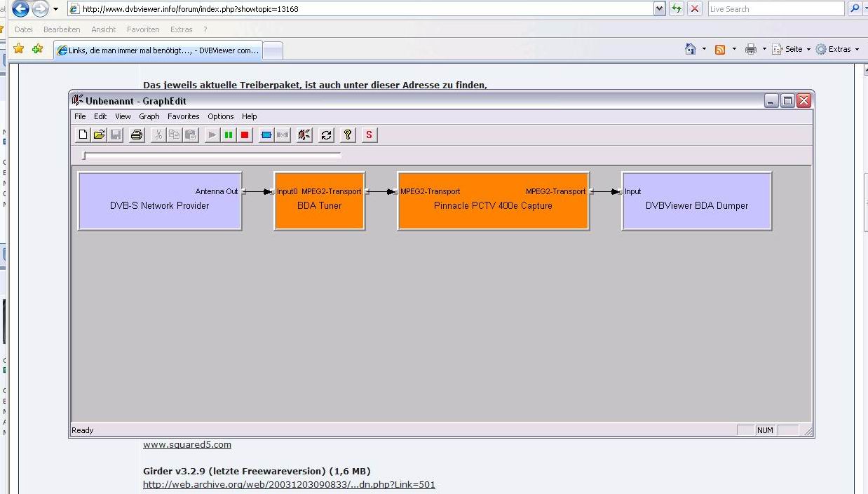The height and width of the screenshot is (494, 868).
Task: Click the yellow question mark help icon
Action: click(347, 135)
